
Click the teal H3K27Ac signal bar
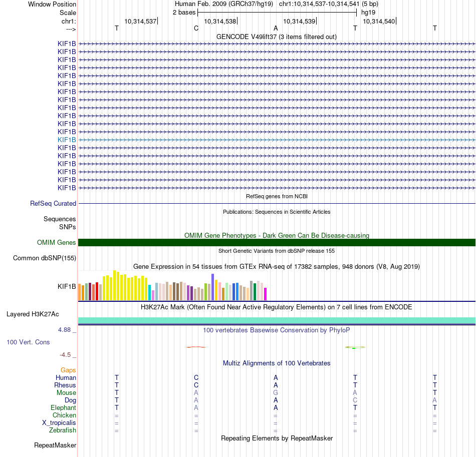click(277, 320)
